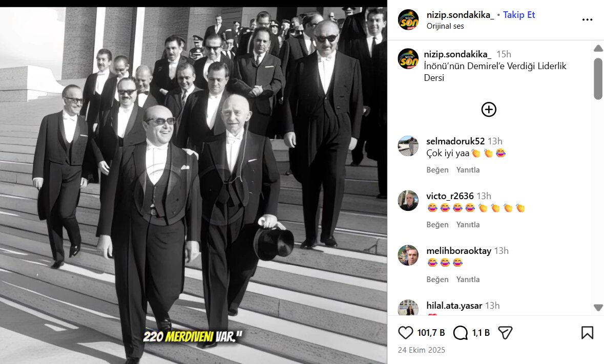
Task: Open the Orijinal ses audio link
Action: pyautogui.click(x=445, y=26)
